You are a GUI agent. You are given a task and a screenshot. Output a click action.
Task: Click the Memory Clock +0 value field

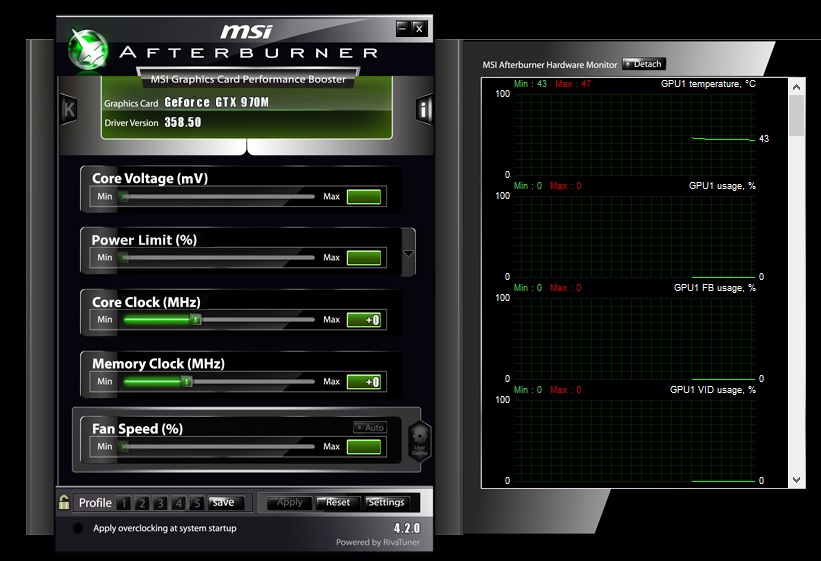(x=364, y=382)
